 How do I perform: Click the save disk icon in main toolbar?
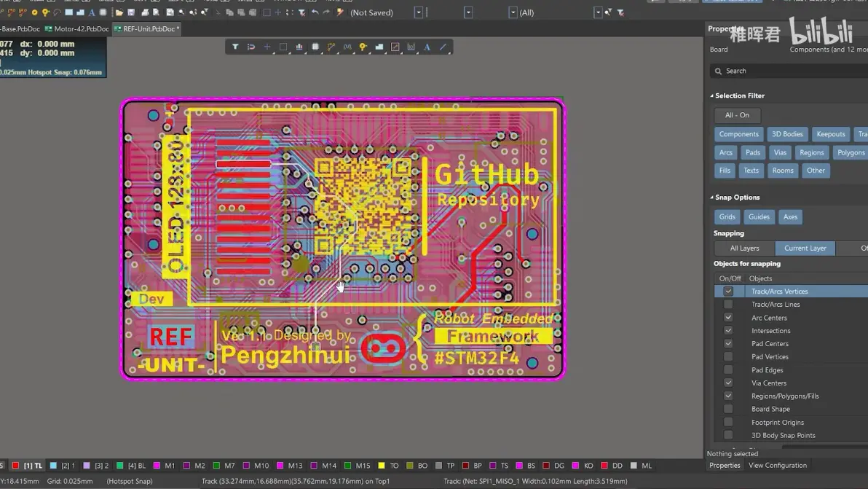131,12
